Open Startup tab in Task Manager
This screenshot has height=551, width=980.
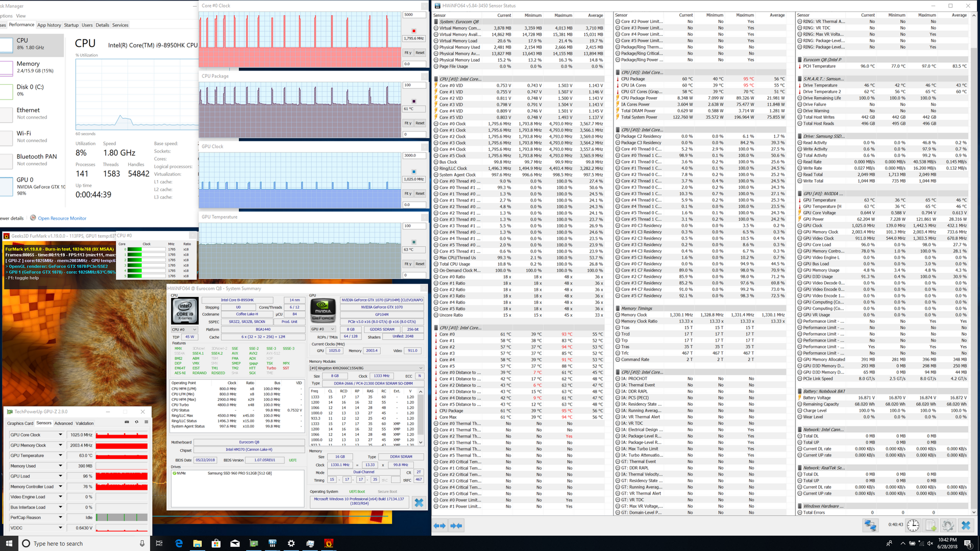(x=71, y=25)
